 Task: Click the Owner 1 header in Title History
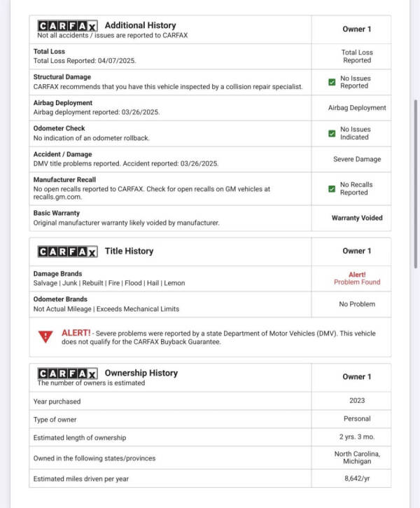pos(357,251)
